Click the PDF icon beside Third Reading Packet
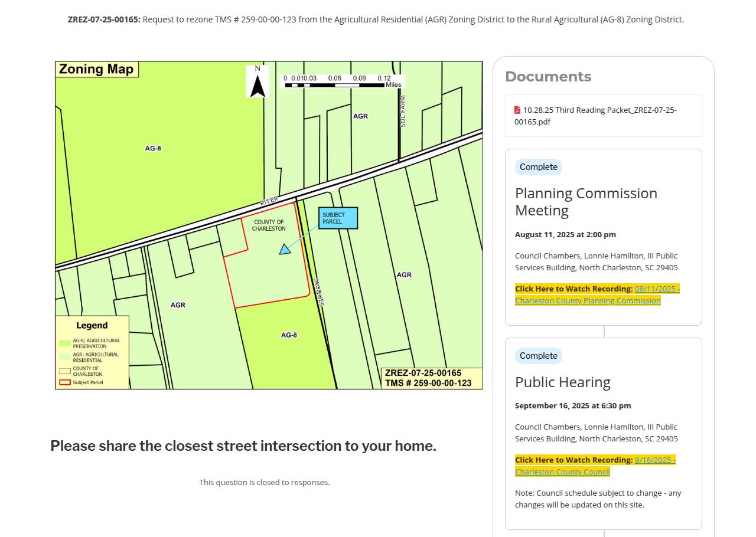756x537 pixels. click(x=517, y=110)
